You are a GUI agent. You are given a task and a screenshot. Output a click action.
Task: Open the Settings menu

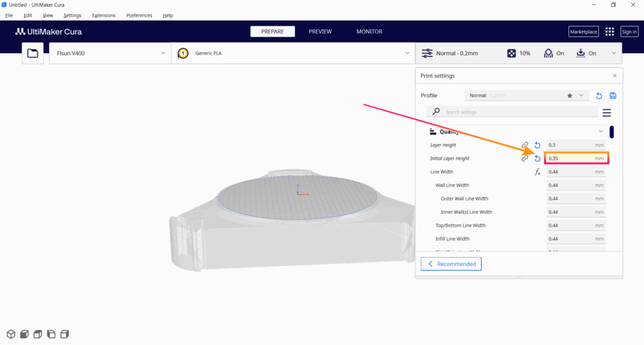[72, 16]
